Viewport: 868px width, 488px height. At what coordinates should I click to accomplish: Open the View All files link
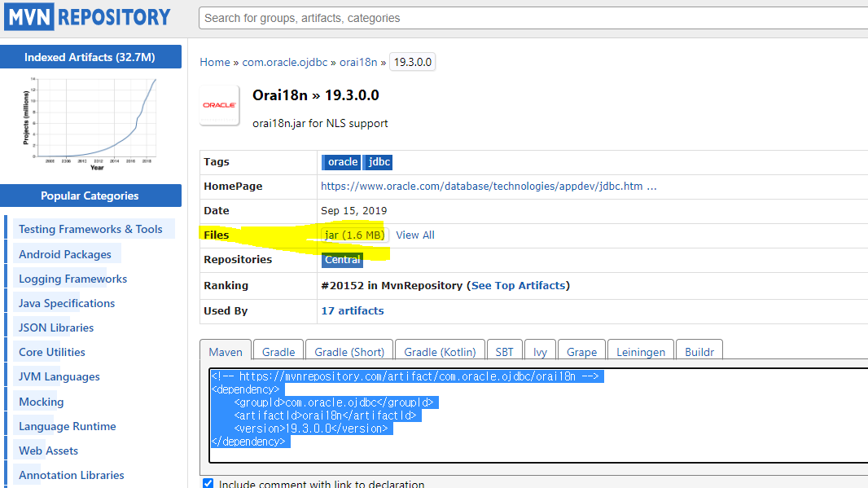[415, 235]
